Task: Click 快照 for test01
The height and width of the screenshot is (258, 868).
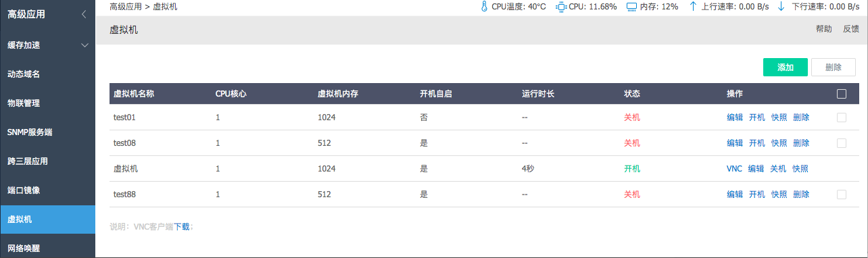Action: coord(779,118)
